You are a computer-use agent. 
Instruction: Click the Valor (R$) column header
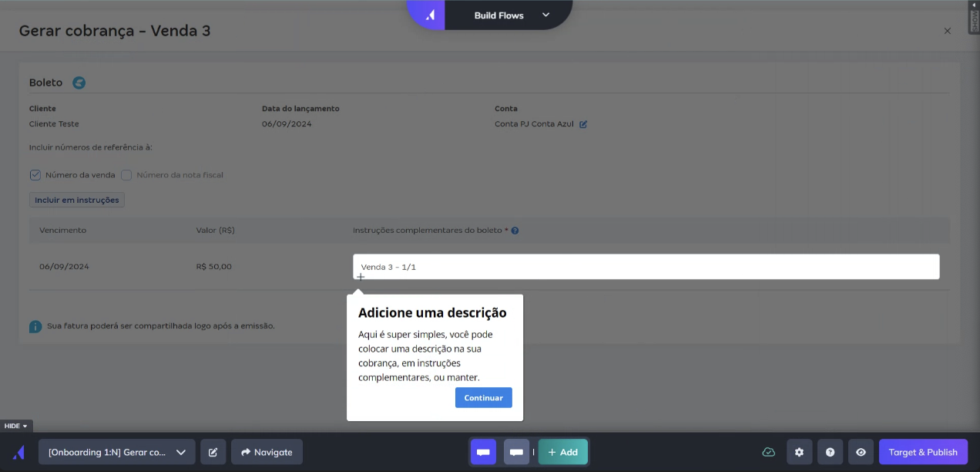tap(216, 231)
